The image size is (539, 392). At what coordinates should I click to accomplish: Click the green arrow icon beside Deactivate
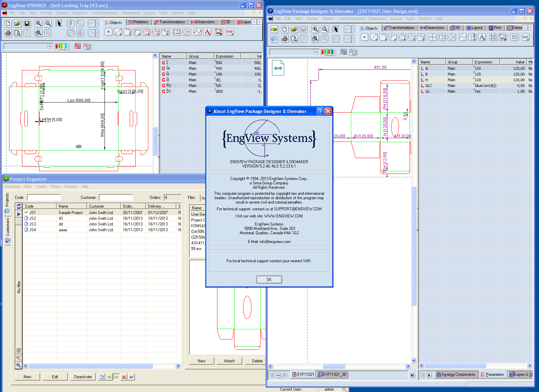109,377
